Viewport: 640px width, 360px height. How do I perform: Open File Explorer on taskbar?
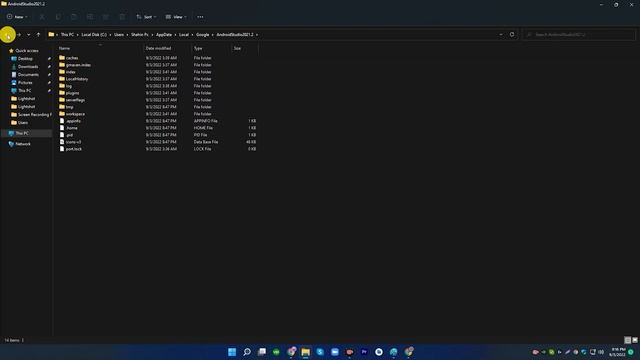pyautogui.click(x=305, y=352)
